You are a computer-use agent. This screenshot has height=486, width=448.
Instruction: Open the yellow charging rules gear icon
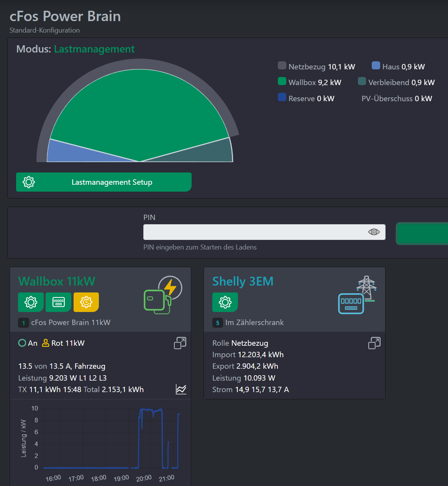[x=86, y=302]
